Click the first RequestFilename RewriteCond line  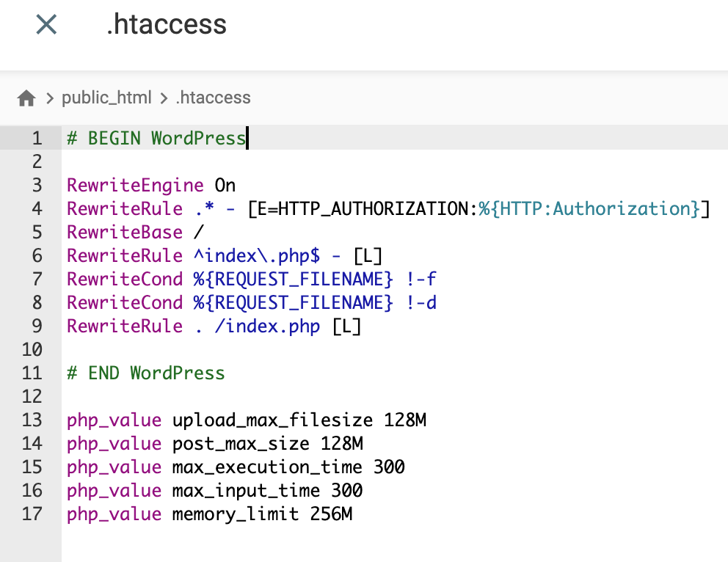tap(252, 279)
